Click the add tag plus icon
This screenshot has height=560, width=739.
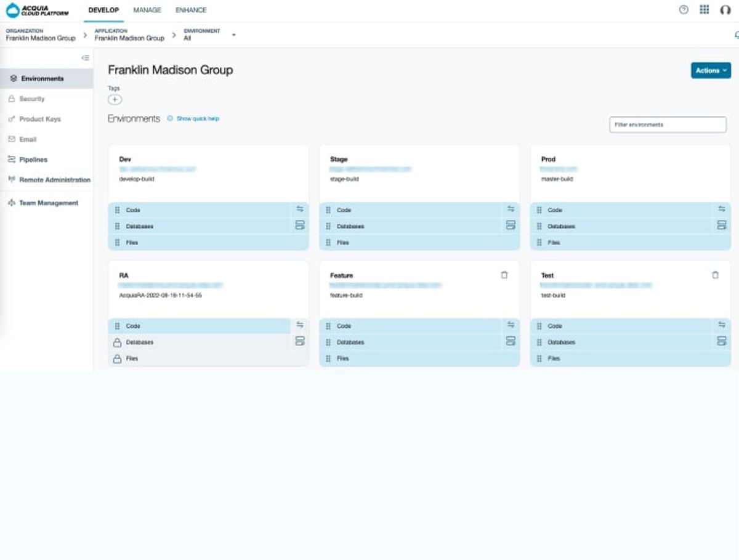pos(115,100)
